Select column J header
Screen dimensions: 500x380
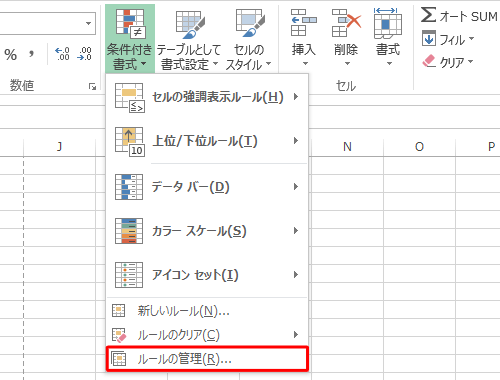pos(59,146)
